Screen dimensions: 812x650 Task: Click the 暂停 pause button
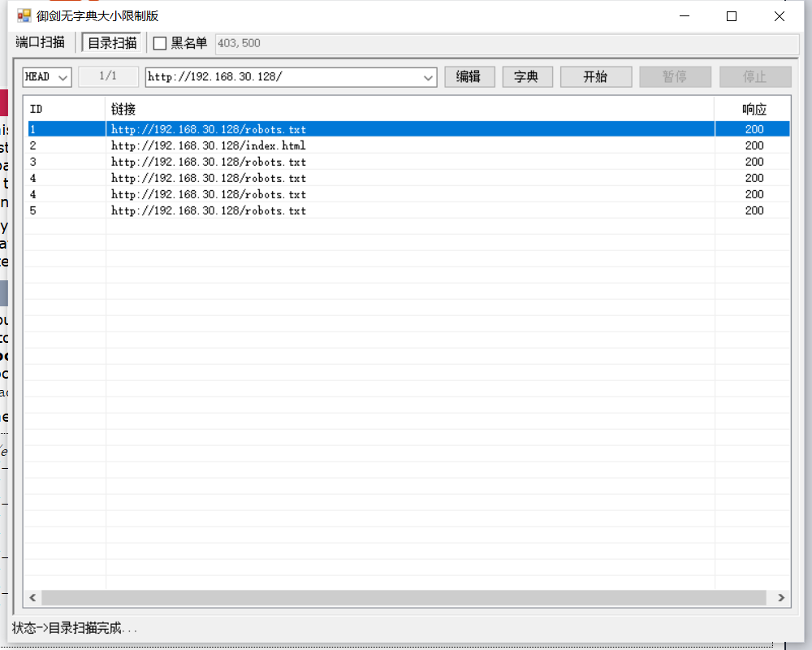(x=675, y=76)
